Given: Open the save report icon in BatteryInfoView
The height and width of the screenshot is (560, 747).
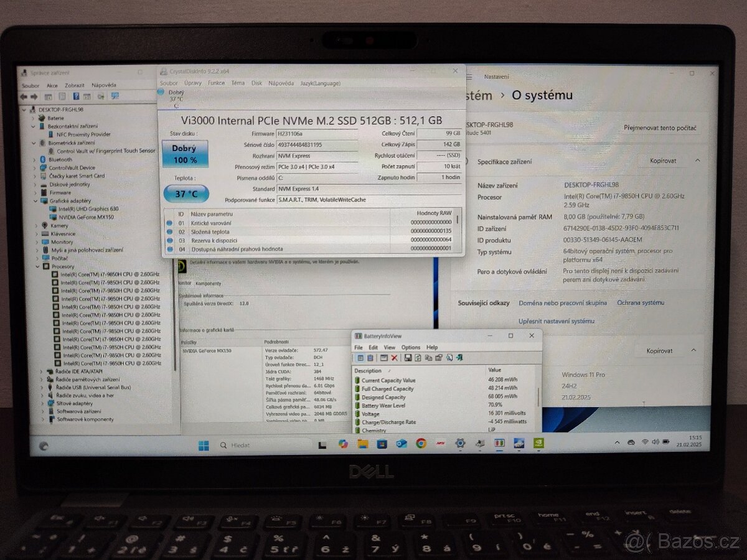Looking at the screenshot, I should point(407,358).
